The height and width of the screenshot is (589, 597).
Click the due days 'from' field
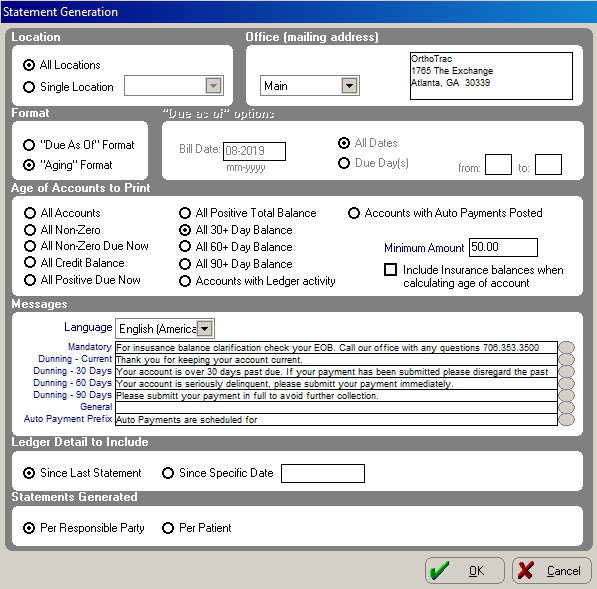point(498,164)
